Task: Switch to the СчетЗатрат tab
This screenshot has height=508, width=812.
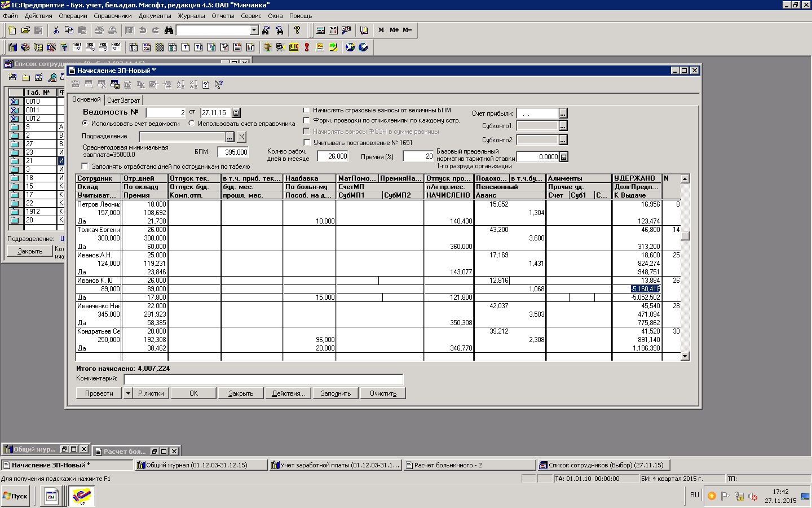Action: pos(123,100)
